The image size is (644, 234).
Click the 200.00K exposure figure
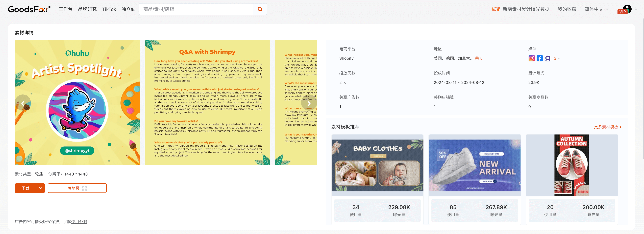(x=593, y=207)
